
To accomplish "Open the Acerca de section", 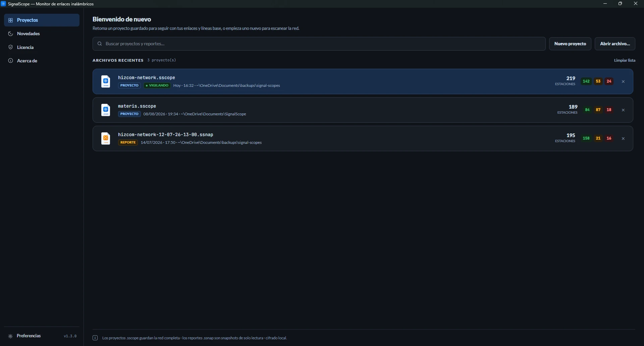I will [x=42, y=61].
